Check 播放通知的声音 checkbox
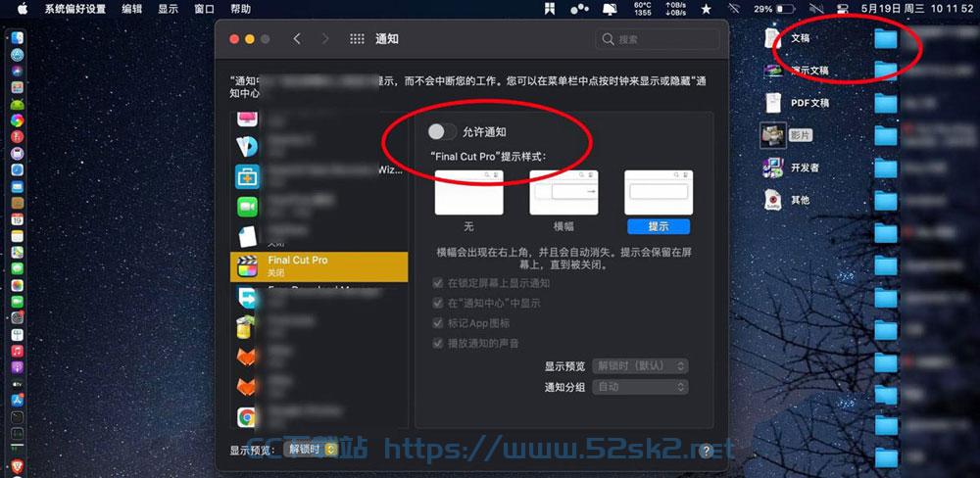This screenshot has height=478, width=980. (x=438, y=343)
